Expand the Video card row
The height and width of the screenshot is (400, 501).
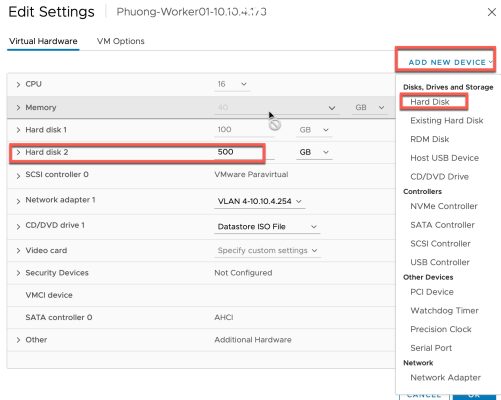pyautogui.click(x=18, y=251)
